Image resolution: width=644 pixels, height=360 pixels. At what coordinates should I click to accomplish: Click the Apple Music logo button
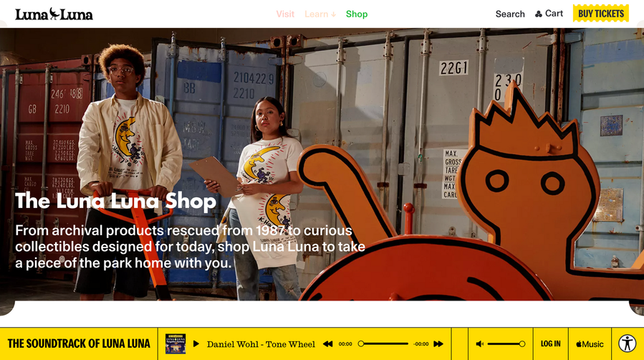[x=590, y=344]
